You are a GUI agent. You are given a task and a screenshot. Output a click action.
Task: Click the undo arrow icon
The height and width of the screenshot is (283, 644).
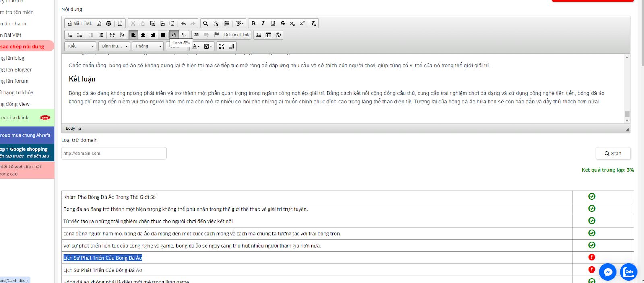pyautogui.click(x=184, y=23)
